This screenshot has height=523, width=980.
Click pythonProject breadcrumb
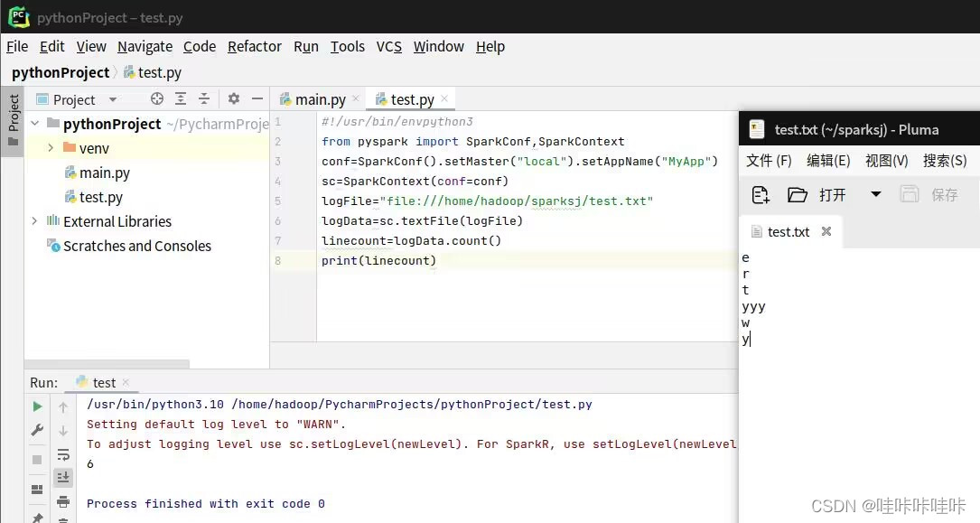60,72
